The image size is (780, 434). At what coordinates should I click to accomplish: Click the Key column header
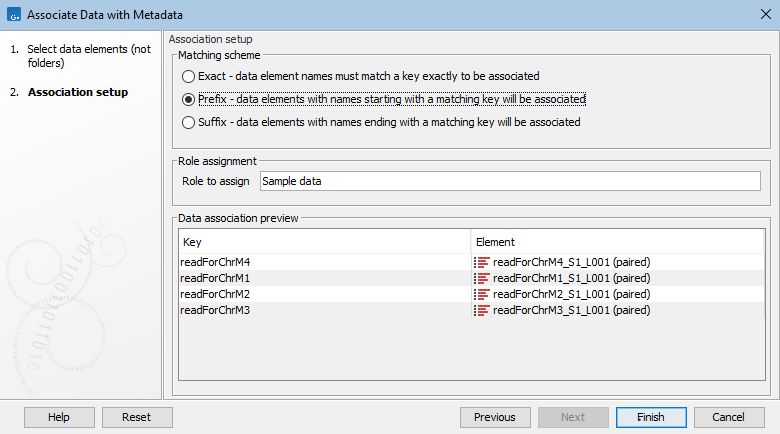point(324,242)
